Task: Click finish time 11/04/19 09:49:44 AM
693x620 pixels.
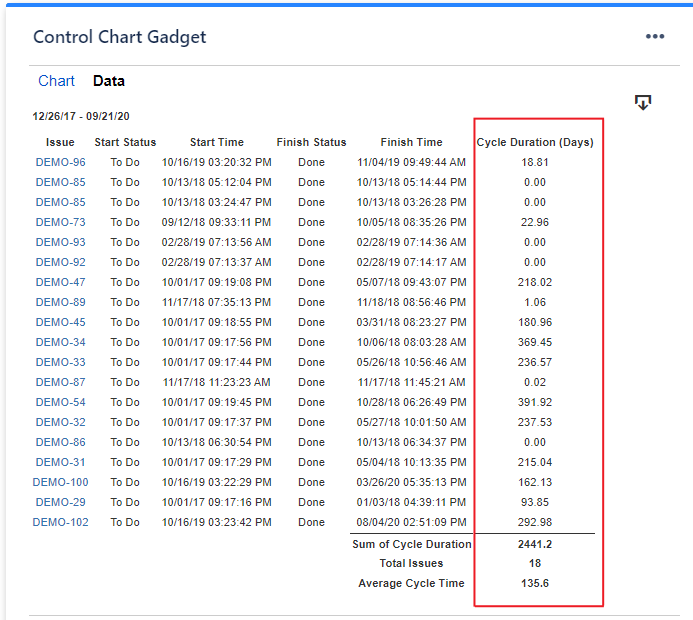Action: 411,162
